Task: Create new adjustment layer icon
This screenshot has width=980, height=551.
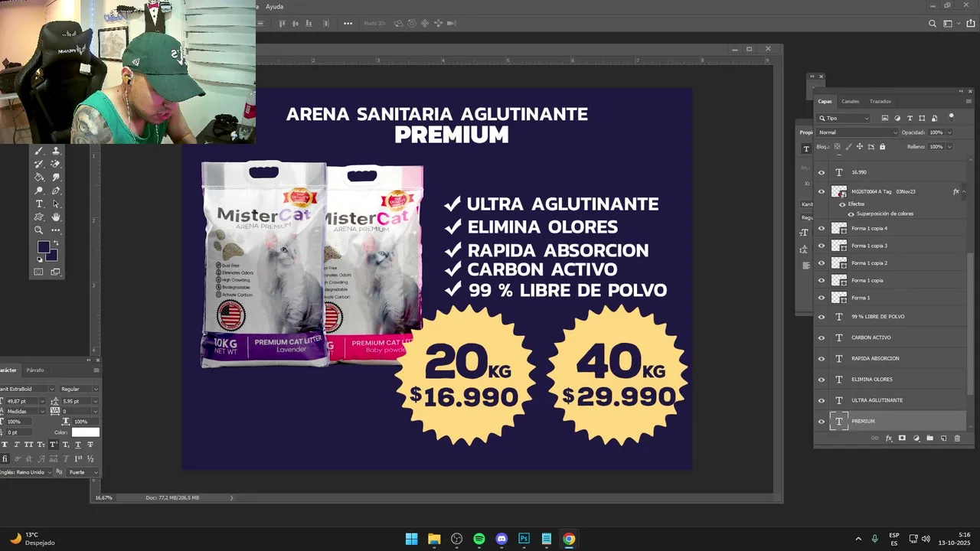Action: click(916, 439)
